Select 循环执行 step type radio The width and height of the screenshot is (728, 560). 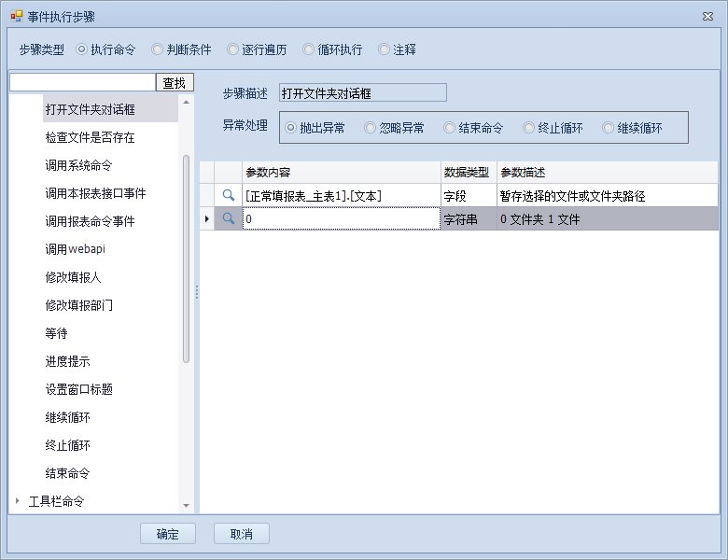coord(308,49)
